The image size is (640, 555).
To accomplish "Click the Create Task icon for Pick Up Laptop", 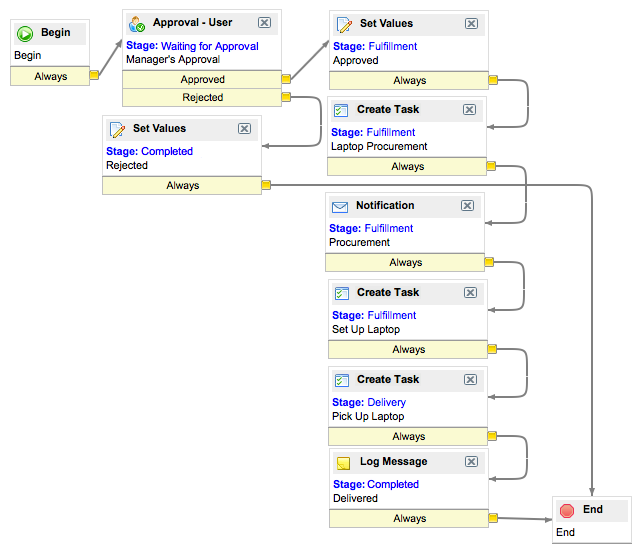I will point(342,380).
